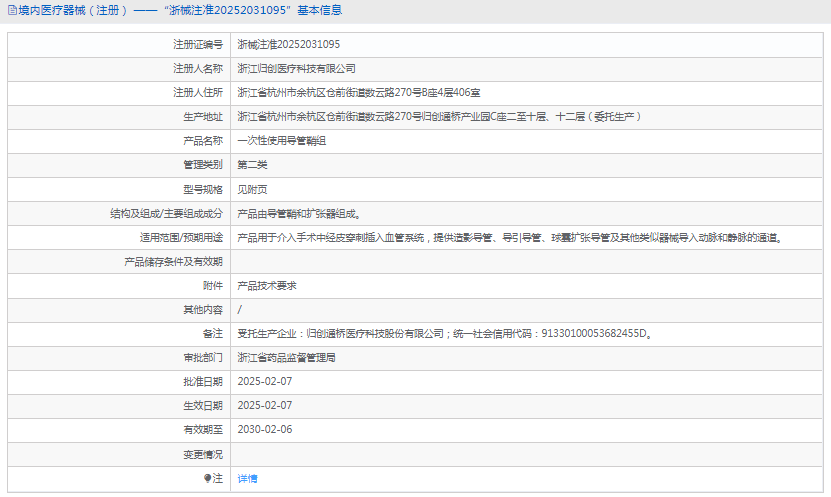Click the page title 境内医疗器械（注册）基本信息
The height and width of the screenshot is (497, 831).
point(180,10)
